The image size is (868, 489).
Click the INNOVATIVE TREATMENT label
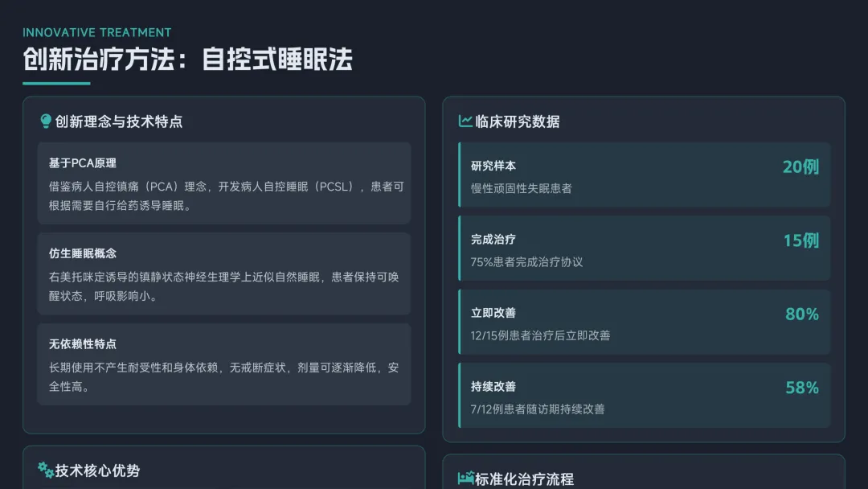(x=97, y=33)
